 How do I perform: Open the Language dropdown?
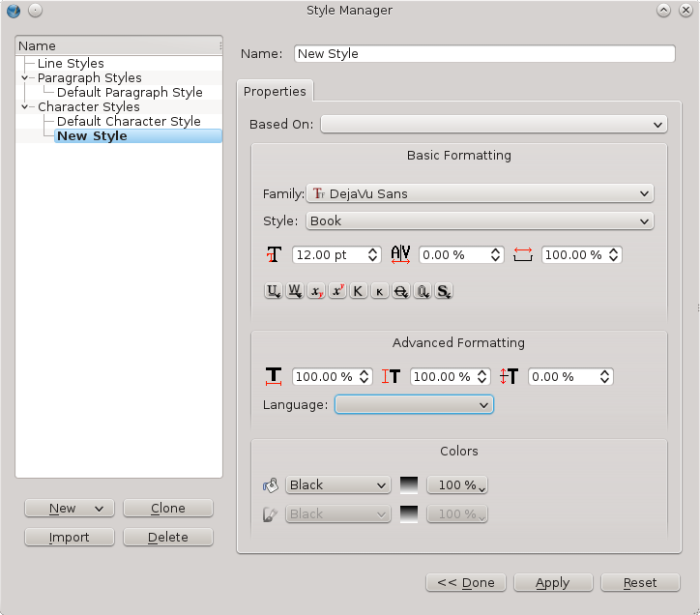414,405
